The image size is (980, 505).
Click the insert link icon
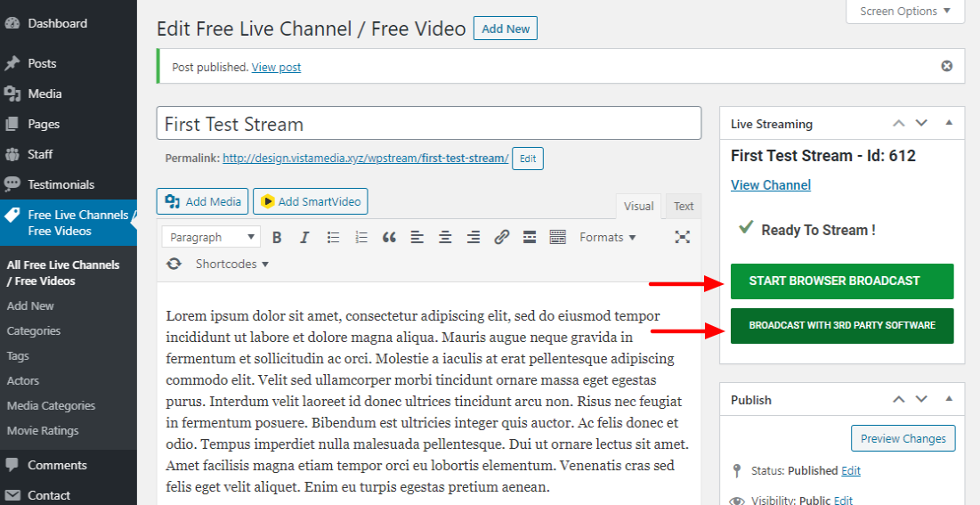point(501,237)
